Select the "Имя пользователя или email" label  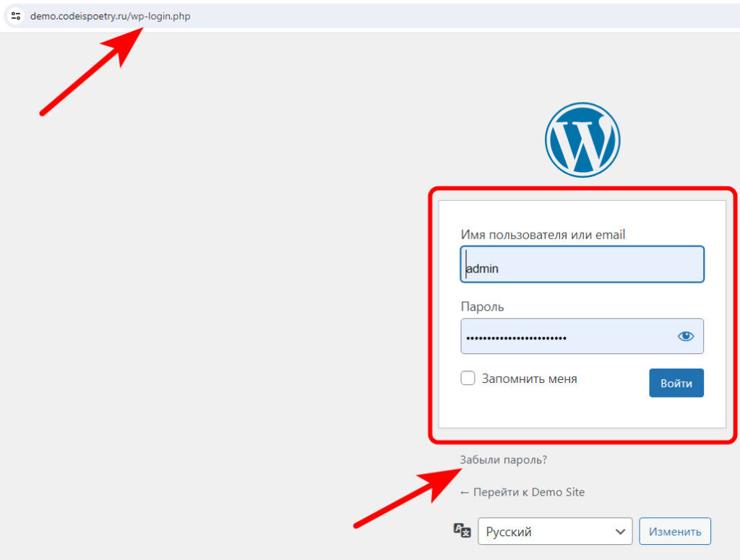543,234
